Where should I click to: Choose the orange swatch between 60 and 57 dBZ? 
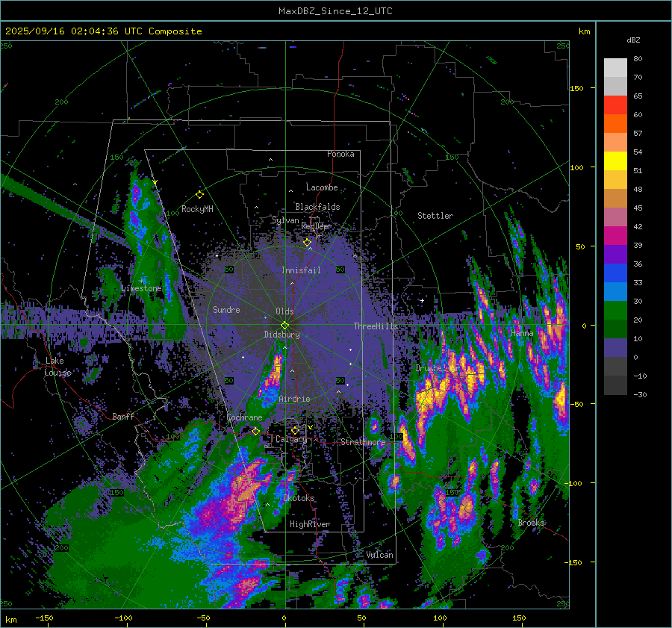click(615, 124)
